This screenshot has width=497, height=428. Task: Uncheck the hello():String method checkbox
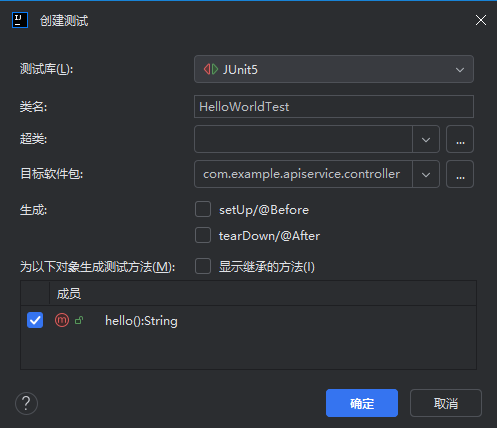point(35,320)
